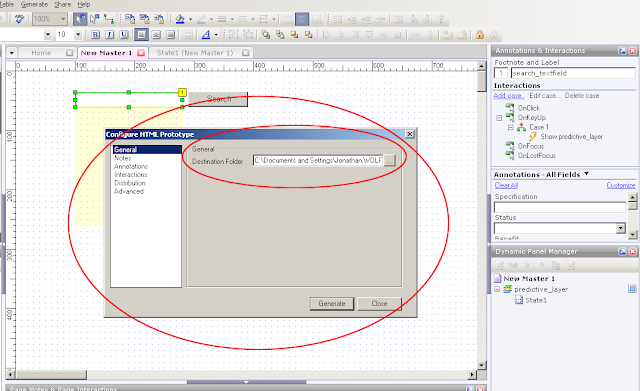Viewport: 640px width, 391px height.
Task: Switch to the New Master 1 tab
Action: (106, 53)
